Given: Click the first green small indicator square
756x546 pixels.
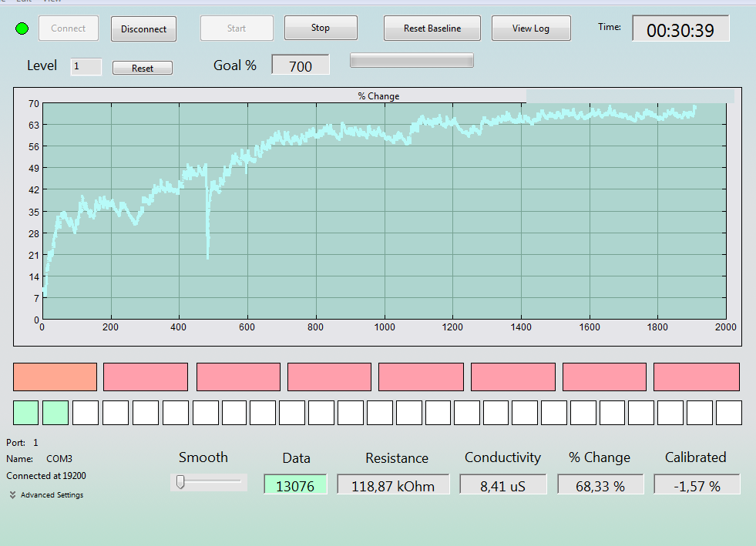Looking at the screenshot, I should coord(25,413).
